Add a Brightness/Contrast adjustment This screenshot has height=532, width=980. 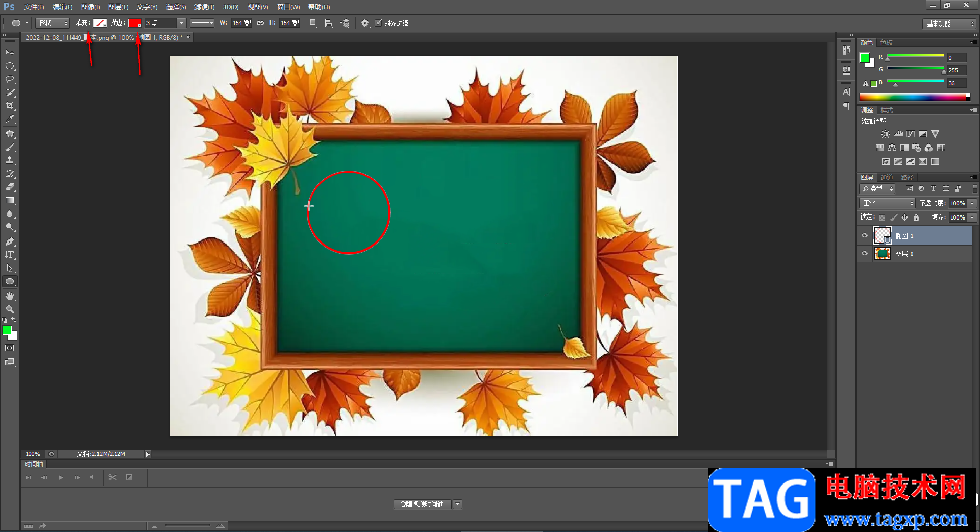(886, 134)
